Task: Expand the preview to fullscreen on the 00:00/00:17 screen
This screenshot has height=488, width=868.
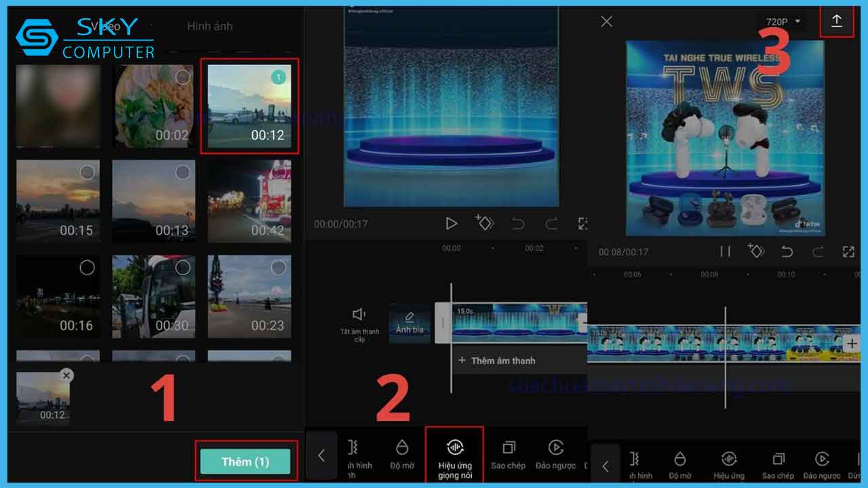Action: click(582, 223)
